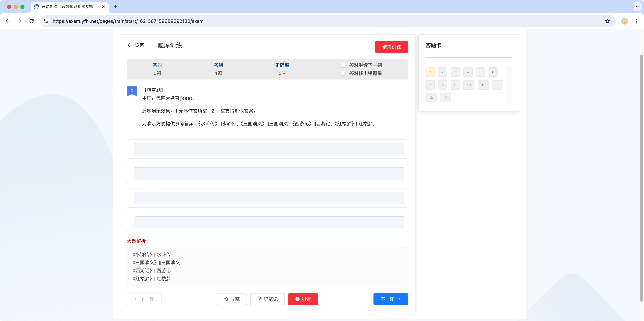
Task: Open 记笔记 to take notes
Action: click(267, 299)
